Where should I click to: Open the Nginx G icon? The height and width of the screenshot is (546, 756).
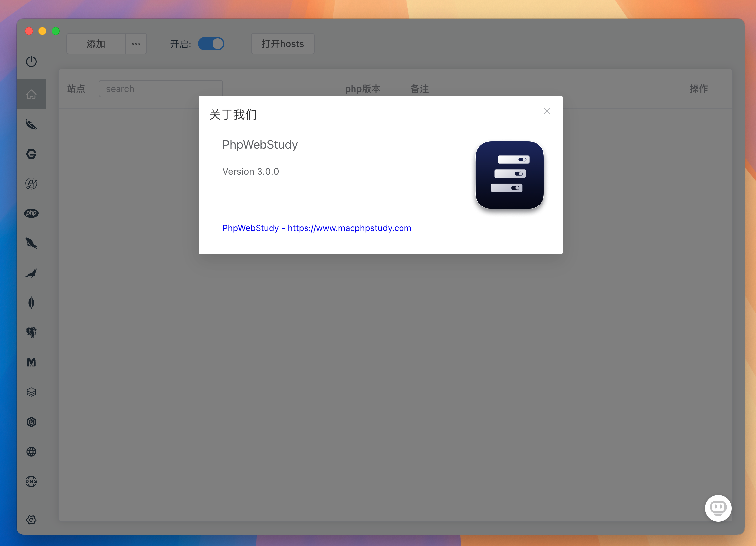(31, 154)
